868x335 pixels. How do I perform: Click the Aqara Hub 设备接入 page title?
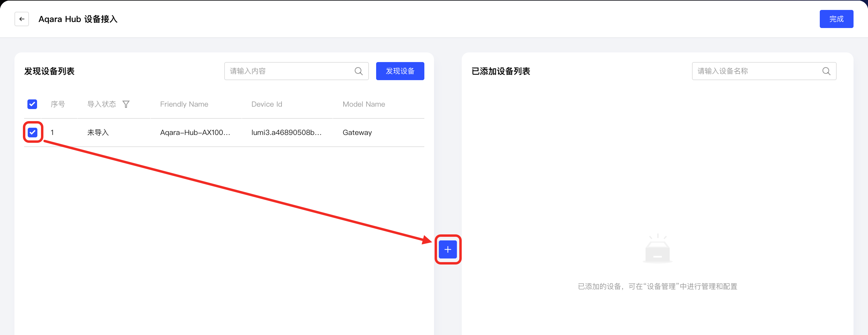pyautogui.click(x=78, y=19)
